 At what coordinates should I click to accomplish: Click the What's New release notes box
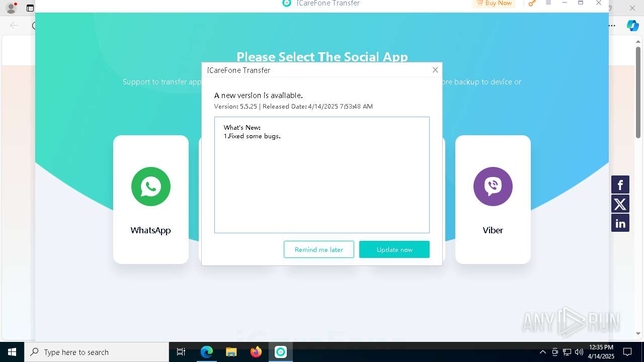[x=322, y=175]
